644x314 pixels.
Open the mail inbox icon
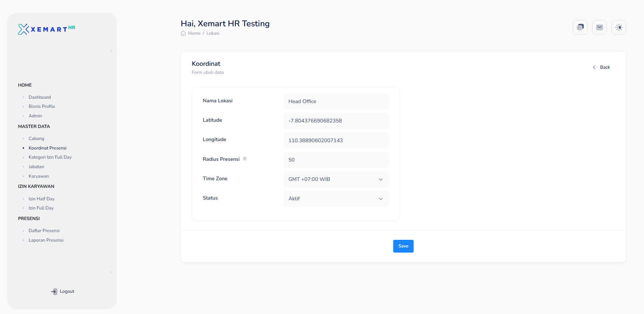click(x=599, y=27)
